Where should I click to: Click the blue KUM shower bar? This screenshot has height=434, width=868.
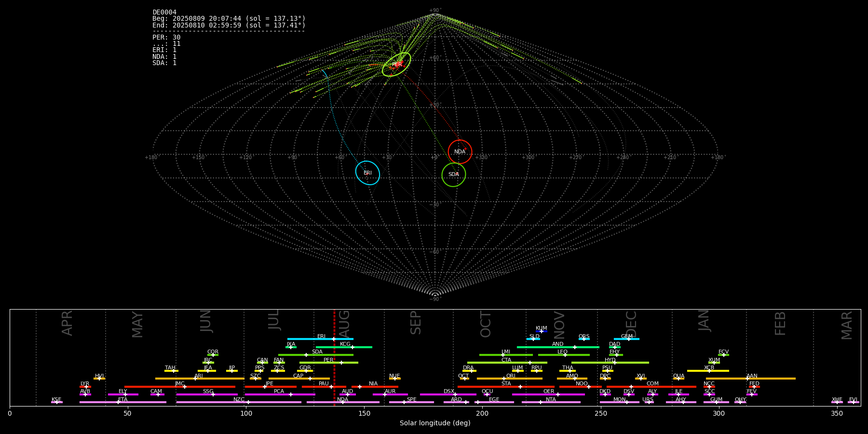(542, 331)
